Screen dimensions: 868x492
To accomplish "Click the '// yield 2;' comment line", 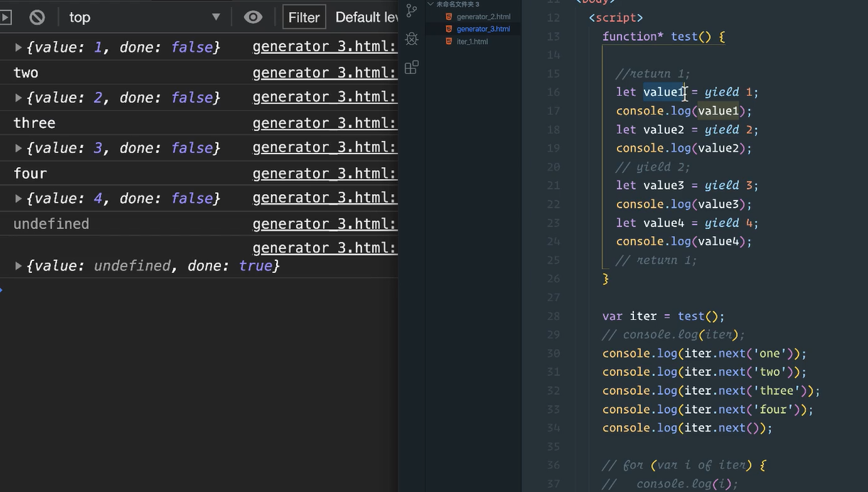I will tap(653, 166).
